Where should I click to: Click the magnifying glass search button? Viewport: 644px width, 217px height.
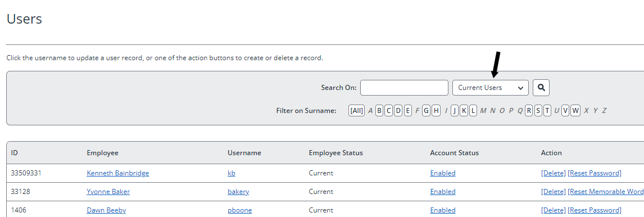pos(541,88)
